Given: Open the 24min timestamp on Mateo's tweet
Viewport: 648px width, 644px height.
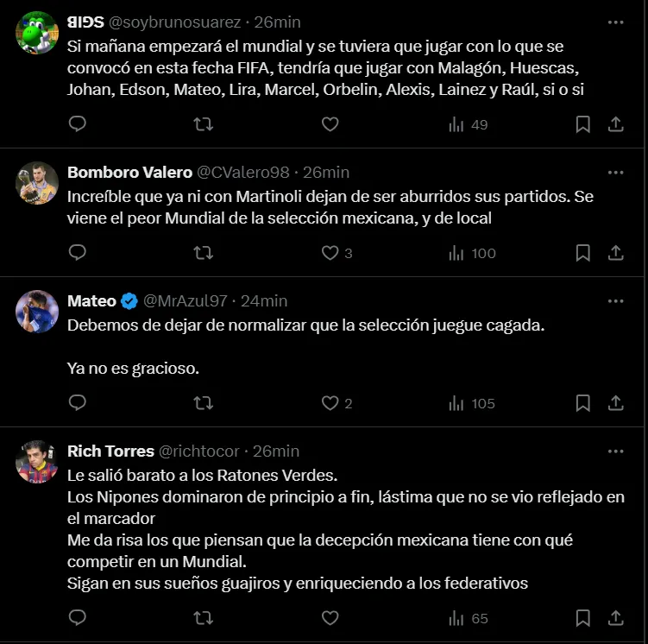Looking at the screenshot, I should (264, 301).
